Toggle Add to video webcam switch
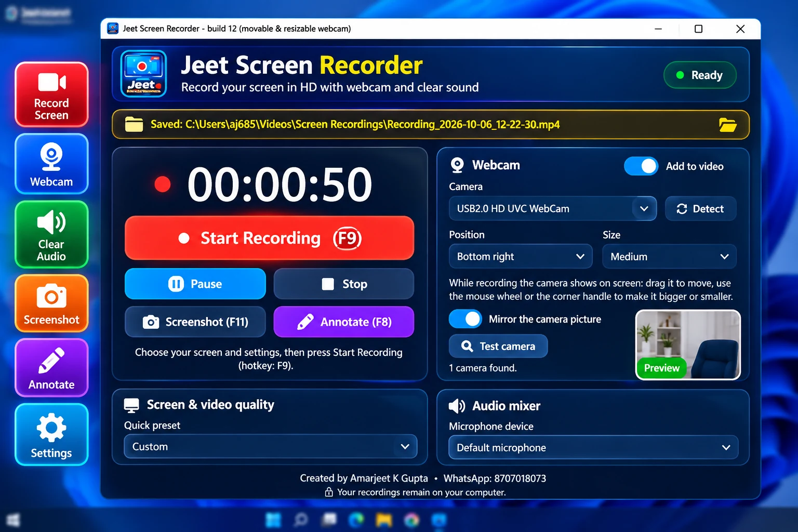Viewport: 798px width, 532px height. 641,166
